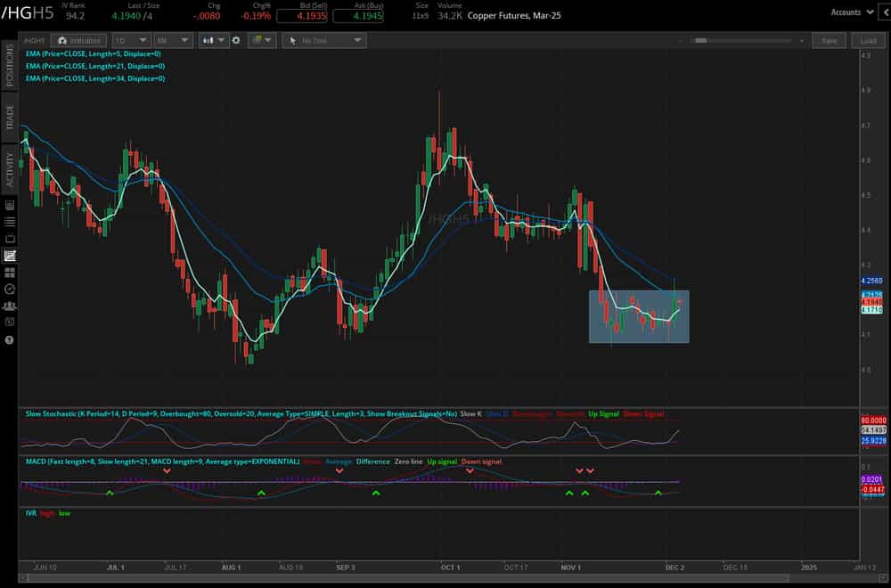The width and height of the screenshot is (891, 588).
Task: Click the chart style flag dropdown icon
Action: click(261, 40)
